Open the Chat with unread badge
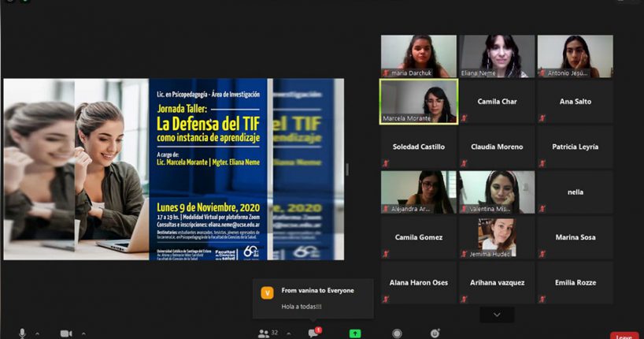 tap(313, 333)
